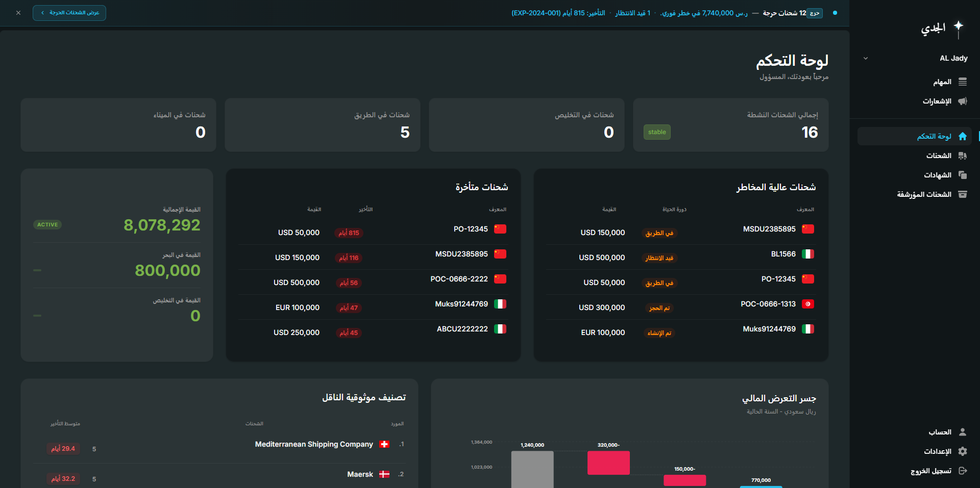This screenshot has height=488, width=980.
Task: Expand the AL Jady organization dropdown chevron
Action: click(x=866, y=58)
